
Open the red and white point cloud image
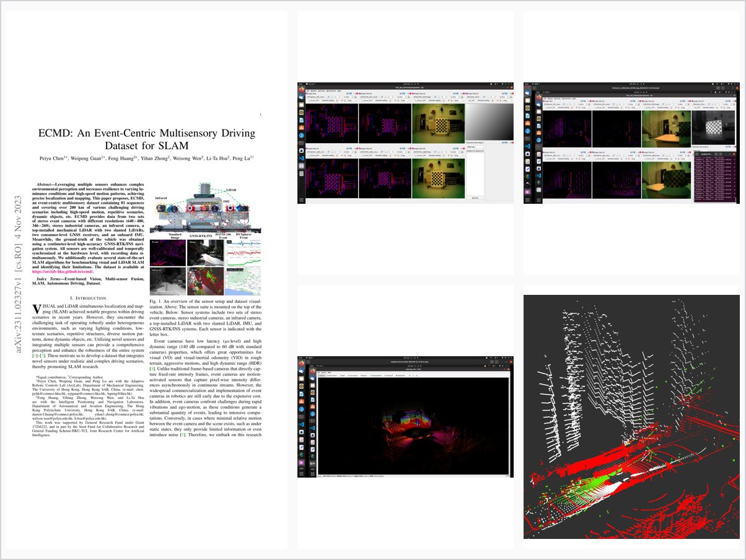coord(631,416)
